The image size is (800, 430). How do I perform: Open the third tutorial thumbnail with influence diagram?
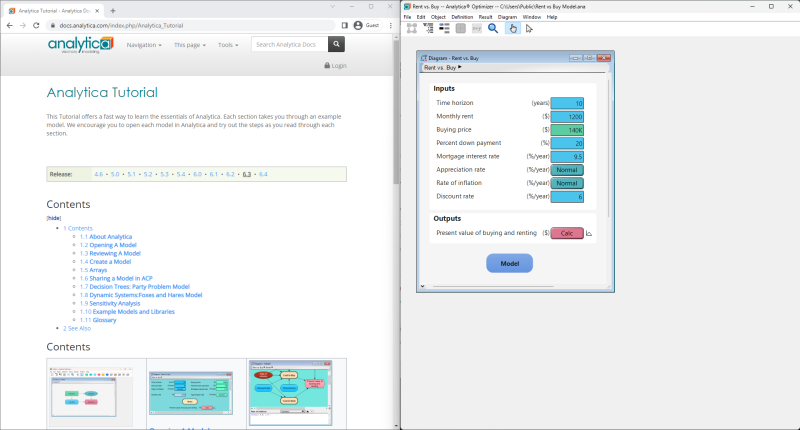(290, 393)
